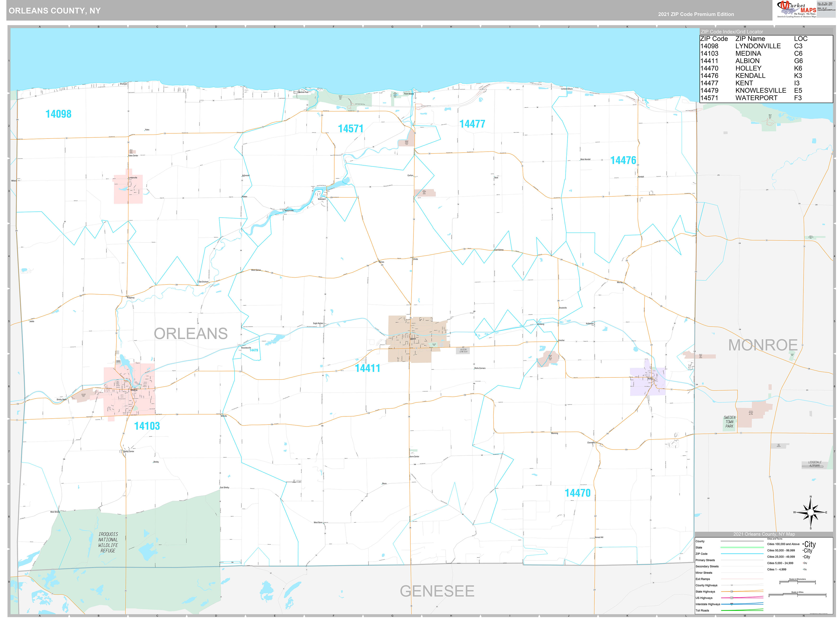The height and width of the screenshot is (618, 840).
Task: Click the 'LOC' column header in index table
Action: point(801,39)
